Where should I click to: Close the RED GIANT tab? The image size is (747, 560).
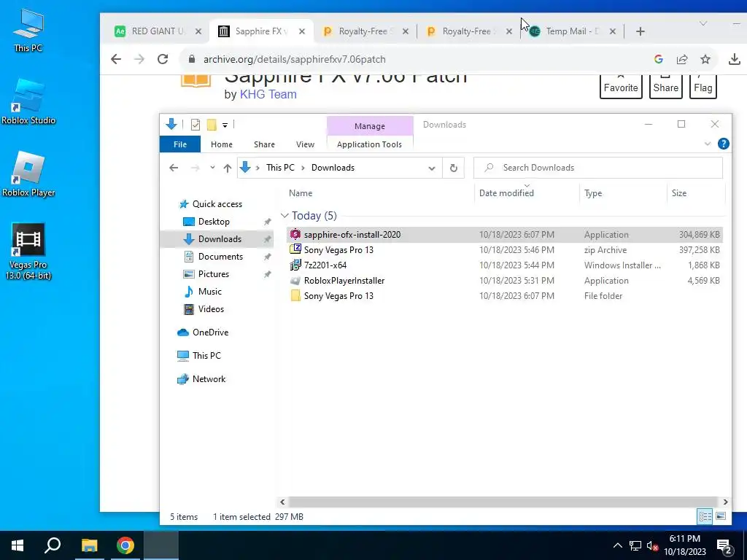click(x=198, y=31)
